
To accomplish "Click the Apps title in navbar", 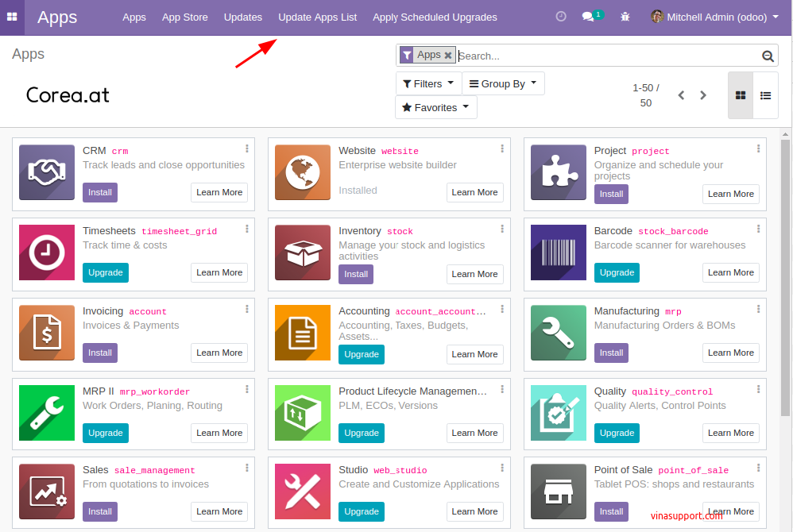I will point(57,17).
